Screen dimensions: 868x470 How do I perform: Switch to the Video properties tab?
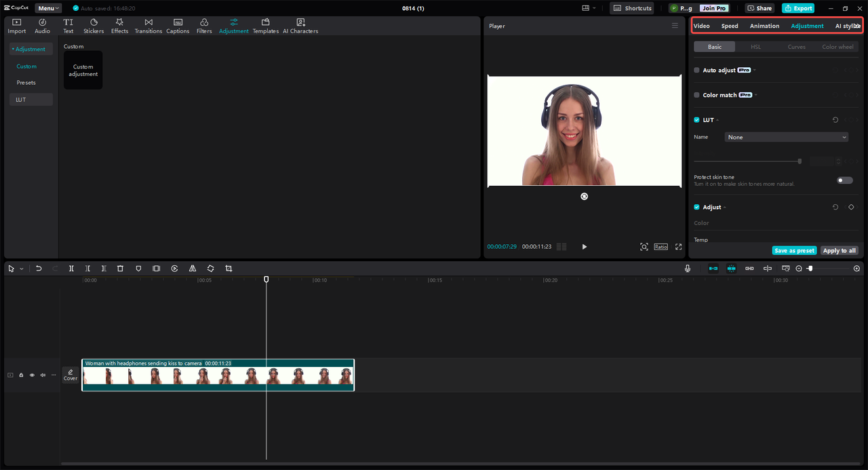701,26
